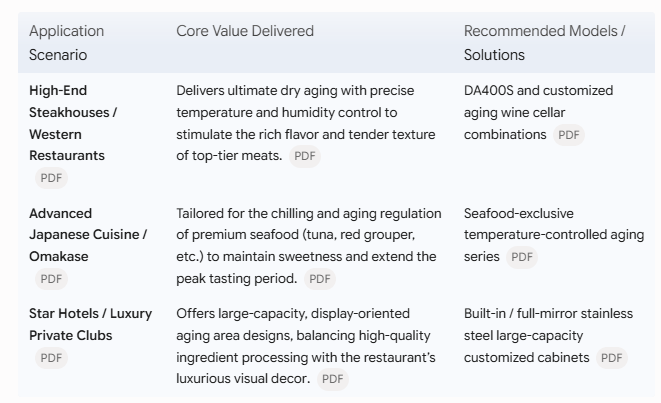The height and width of the screenshot is (403, 661).
Task: Open PDF badge beside 'combinations'
Action: tap(569, 135)
